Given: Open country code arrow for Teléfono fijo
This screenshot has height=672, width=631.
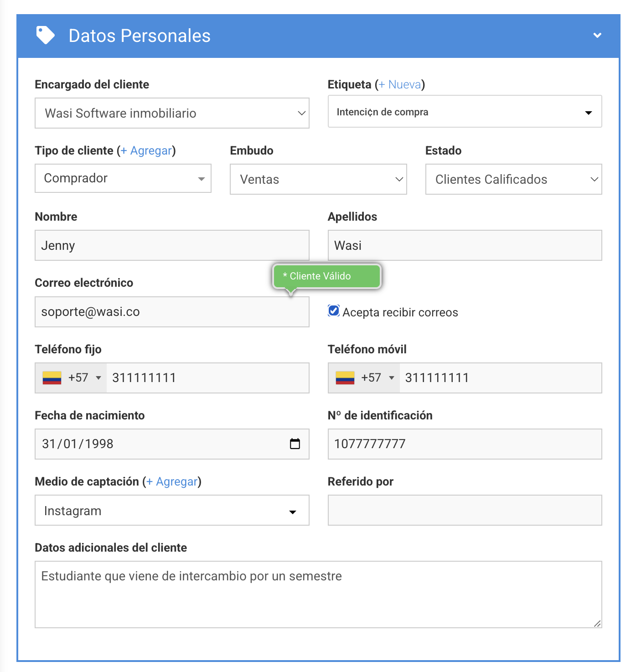Looking at the screenshot, I should coord(98,378).
